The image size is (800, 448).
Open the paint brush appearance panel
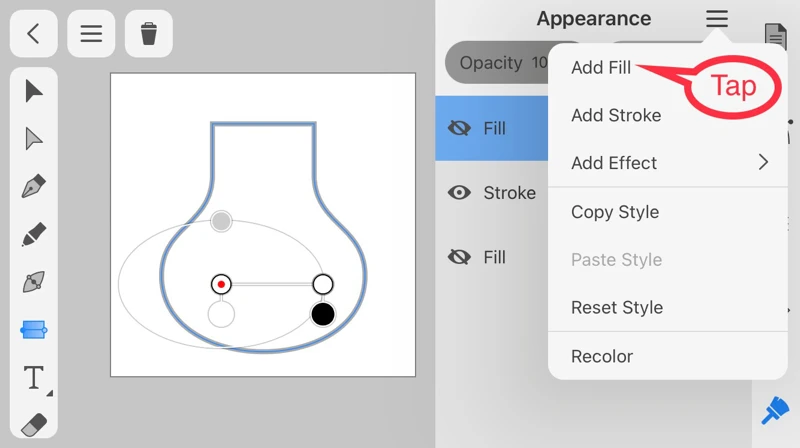click(775, 410)
